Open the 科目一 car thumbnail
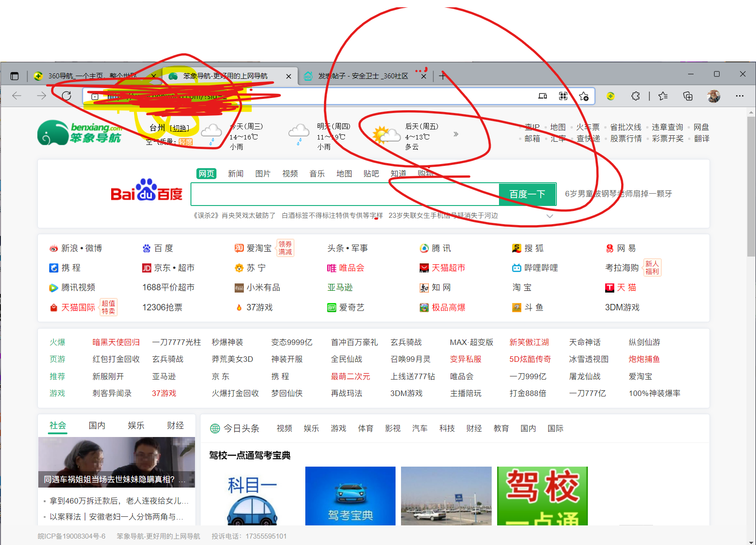The height and width of the screenshot is (545, 756). click(252, 496)
